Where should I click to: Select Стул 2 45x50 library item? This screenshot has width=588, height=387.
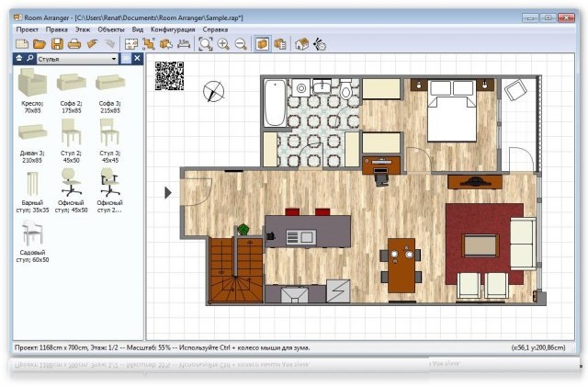(72, 141)
